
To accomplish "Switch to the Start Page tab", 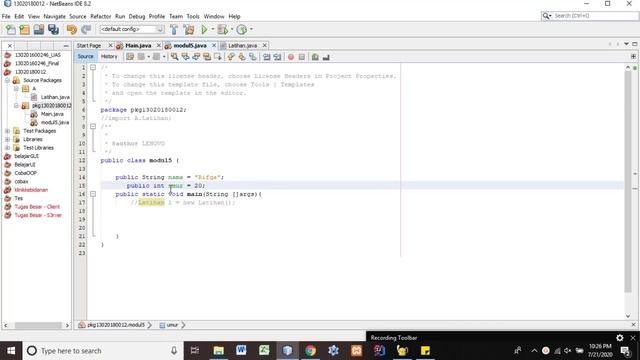I will coord(89,46).
